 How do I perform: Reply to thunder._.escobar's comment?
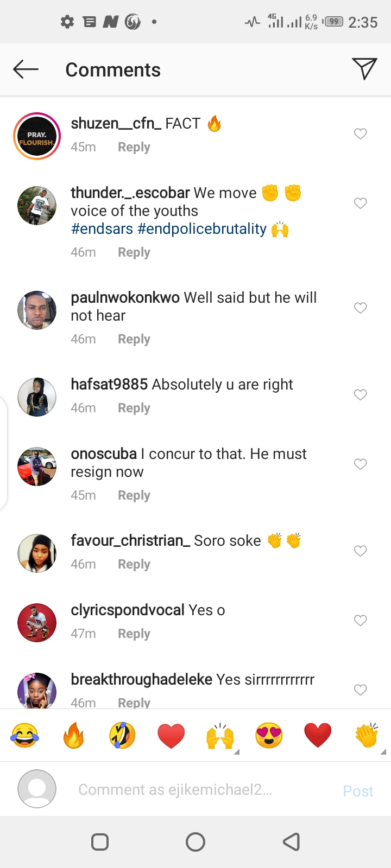coord(134,252)
